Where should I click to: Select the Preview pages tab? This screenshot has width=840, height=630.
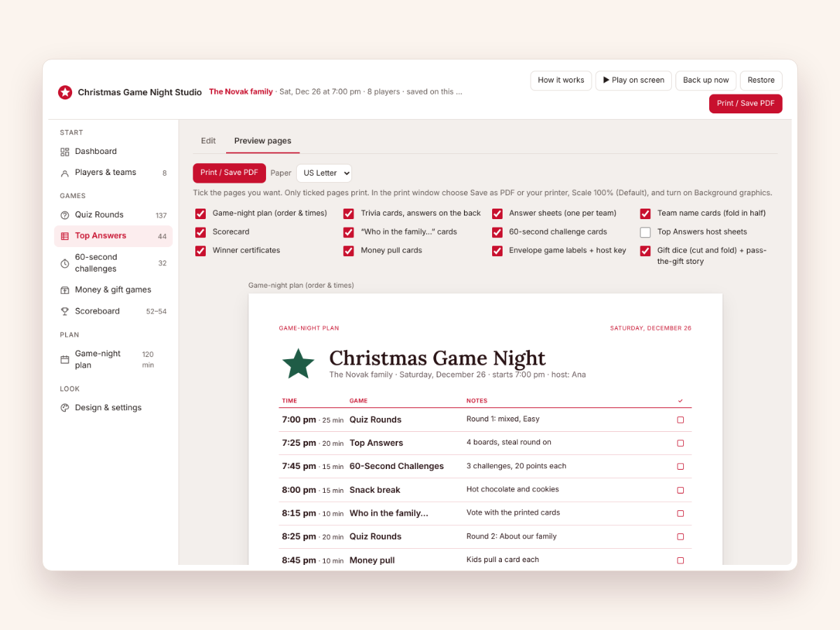pos(262,141)
